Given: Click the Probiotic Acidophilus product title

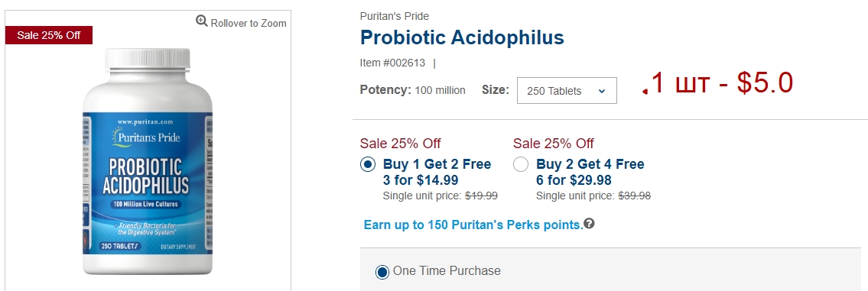Looking at the screenshot, I should point(462,37).
